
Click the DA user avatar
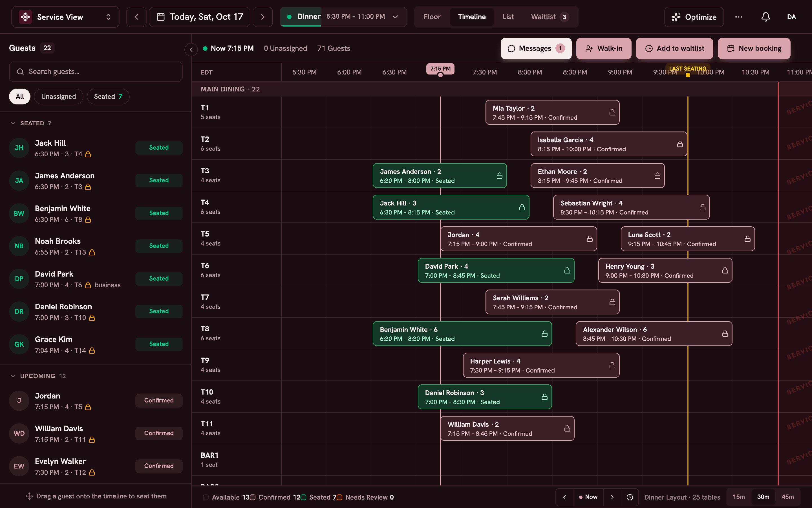[791, 17]
